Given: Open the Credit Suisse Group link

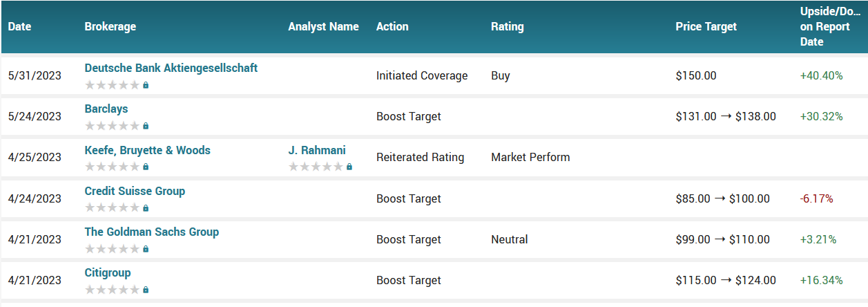Looking at the screenshot, I should pyautogui.click(x=135, y=191).
